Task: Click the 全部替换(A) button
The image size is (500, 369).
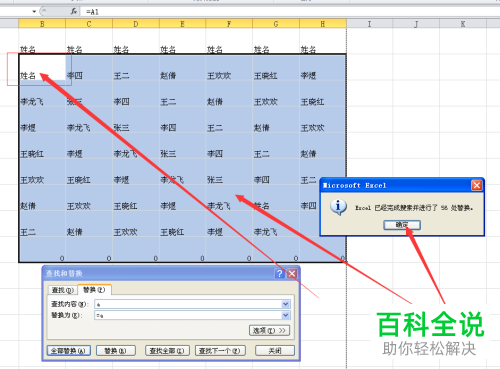Action: pos(68,351)
